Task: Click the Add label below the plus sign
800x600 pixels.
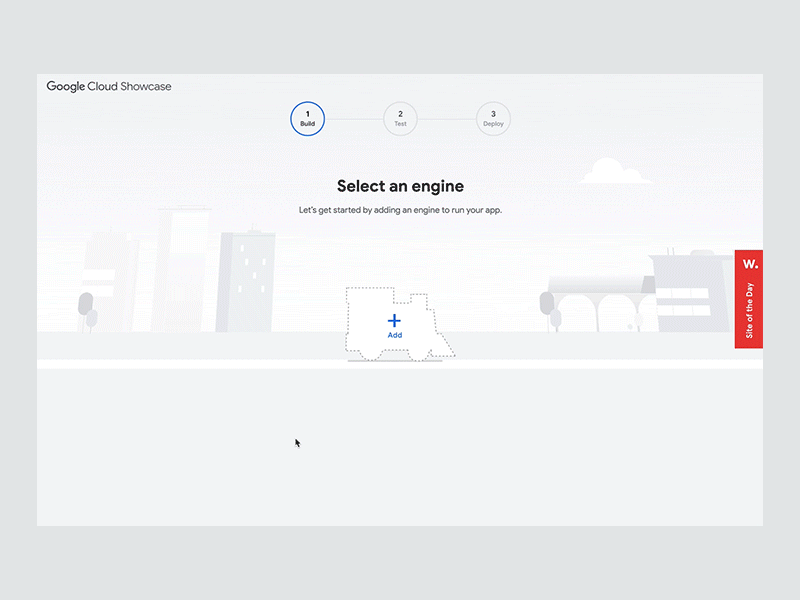Action: [394, 335]
